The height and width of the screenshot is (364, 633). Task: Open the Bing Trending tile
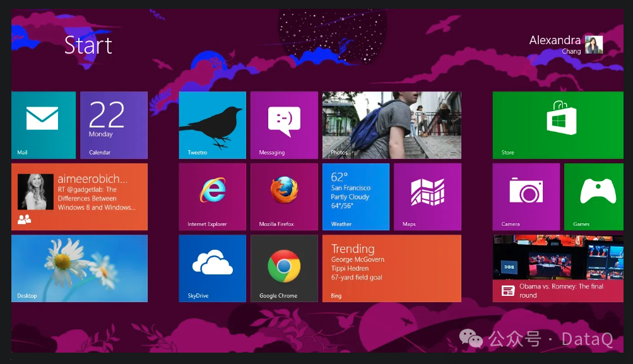coord(391,268)
